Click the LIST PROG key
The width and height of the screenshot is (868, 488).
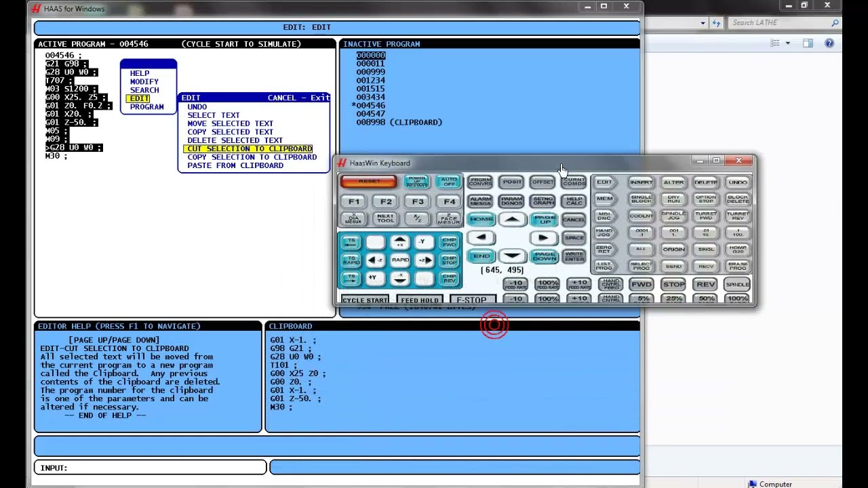(604, 266)
